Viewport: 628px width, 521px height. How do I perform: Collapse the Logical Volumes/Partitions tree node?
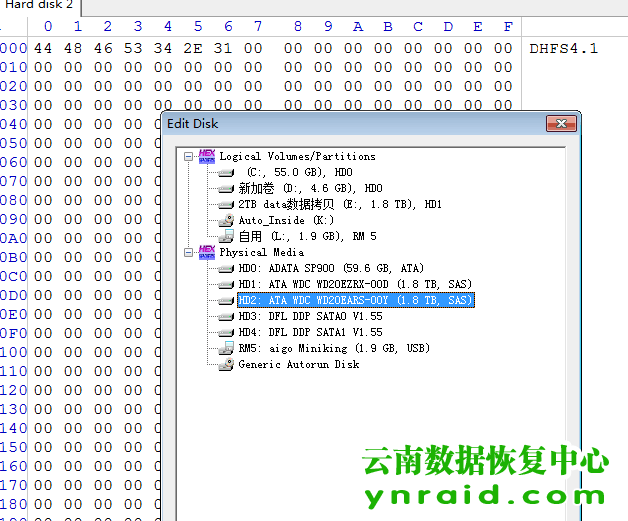[189, 156]
